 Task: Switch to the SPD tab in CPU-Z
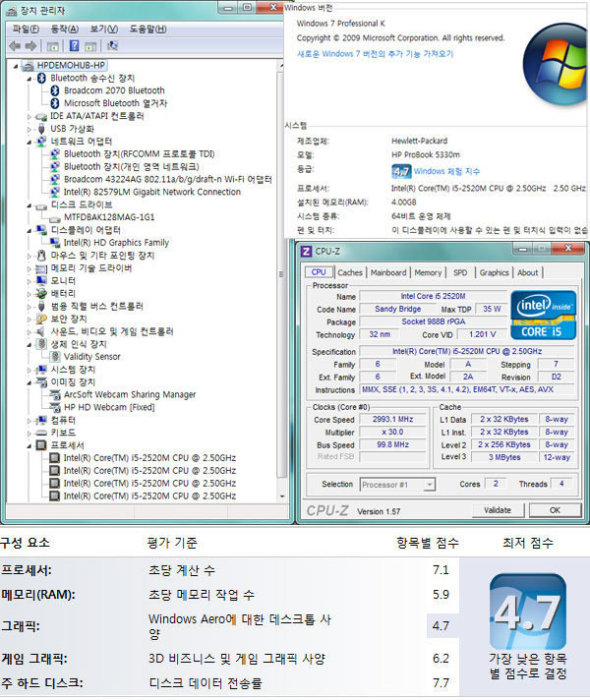point(460,272)
